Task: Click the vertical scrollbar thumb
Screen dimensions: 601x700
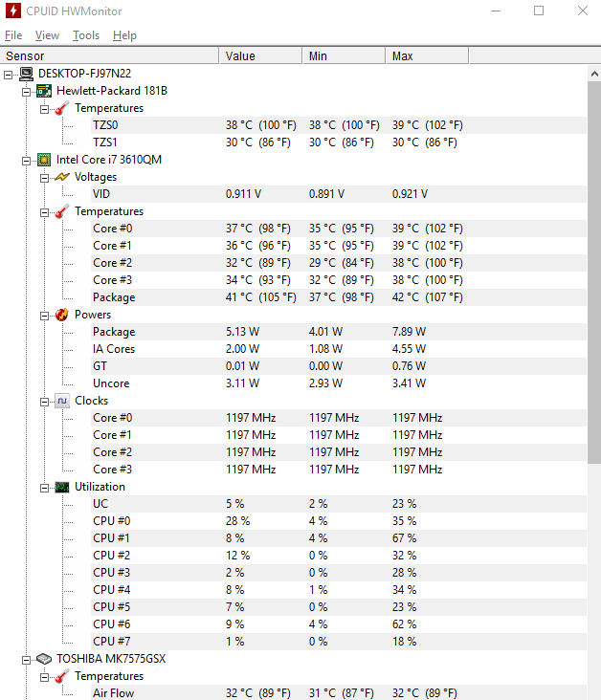Action: [x=594, y=273]
